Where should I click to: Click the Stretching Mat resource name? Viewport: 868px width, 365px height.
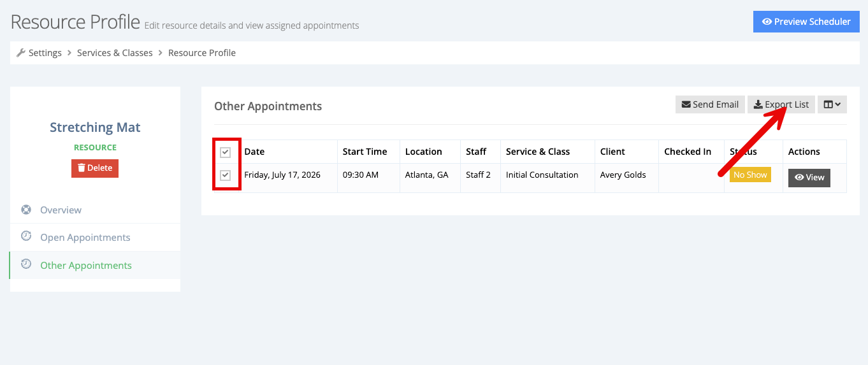(x=95, y=127)
